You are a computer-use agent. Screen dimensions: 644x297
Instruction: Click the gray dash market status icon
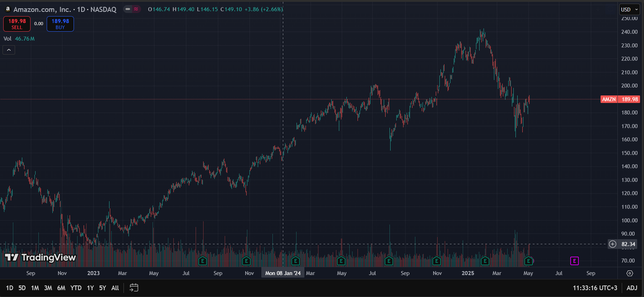coord(129,9)
